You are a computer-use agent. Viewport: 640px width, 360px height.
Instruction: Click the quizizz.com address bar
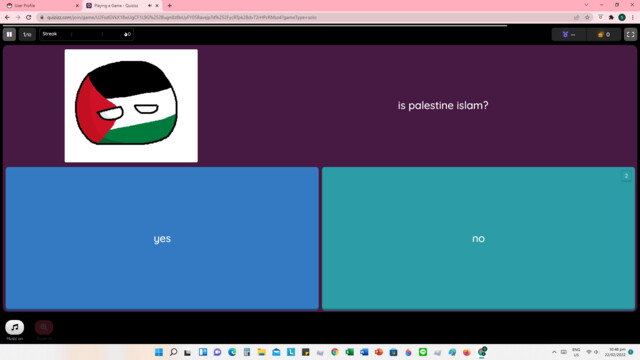tap(306, 17)
